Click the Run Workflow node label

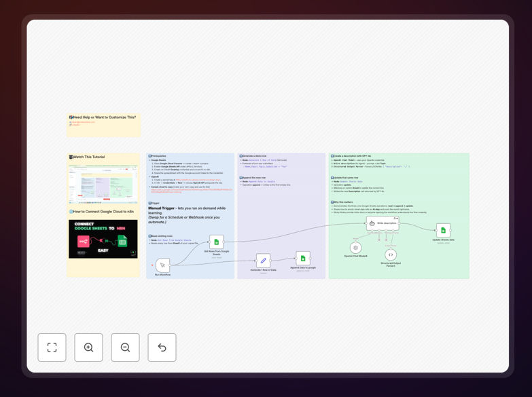click(x=162, y=275)
